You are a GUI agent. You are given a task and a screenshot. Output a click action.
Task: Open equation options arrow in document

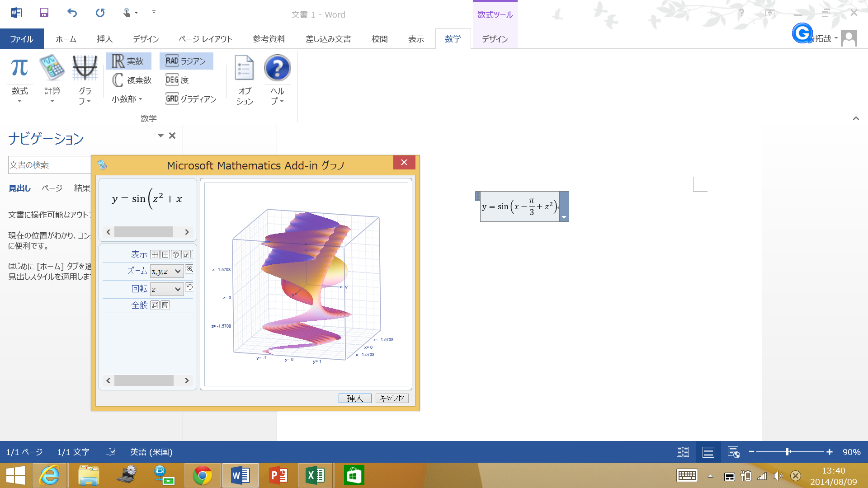[x=564, y=217]
